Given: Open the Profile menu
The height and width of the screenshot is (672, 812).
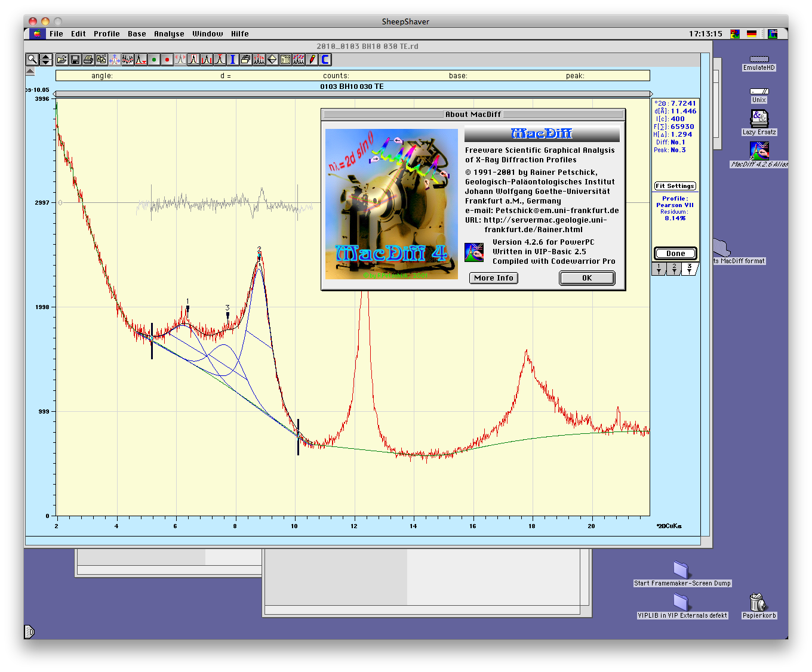Looking at the screenshot, I should click(x=106, y=34).
